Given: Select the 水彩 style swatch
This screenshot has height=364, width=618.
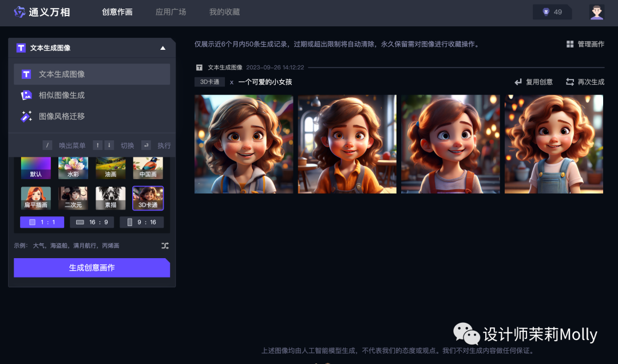Looking at the screenshot, I should (x=73, y=168).
